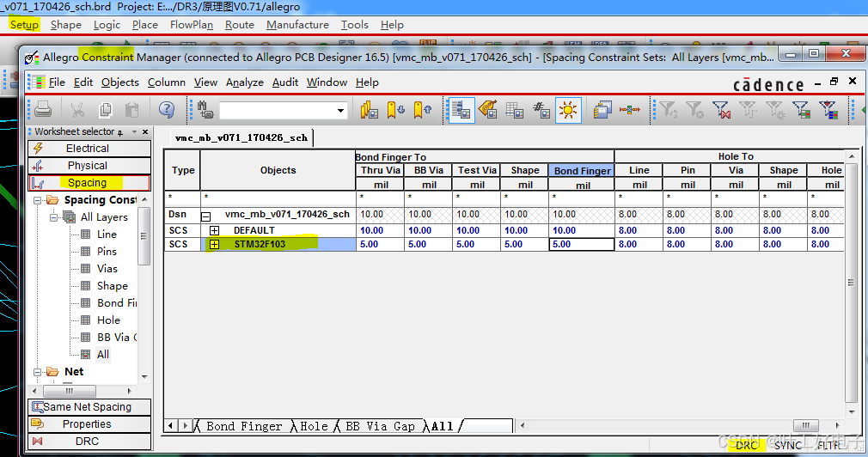Open the toolbar search combo box dropdown
The image size is (868, 457).
point(340,111)
